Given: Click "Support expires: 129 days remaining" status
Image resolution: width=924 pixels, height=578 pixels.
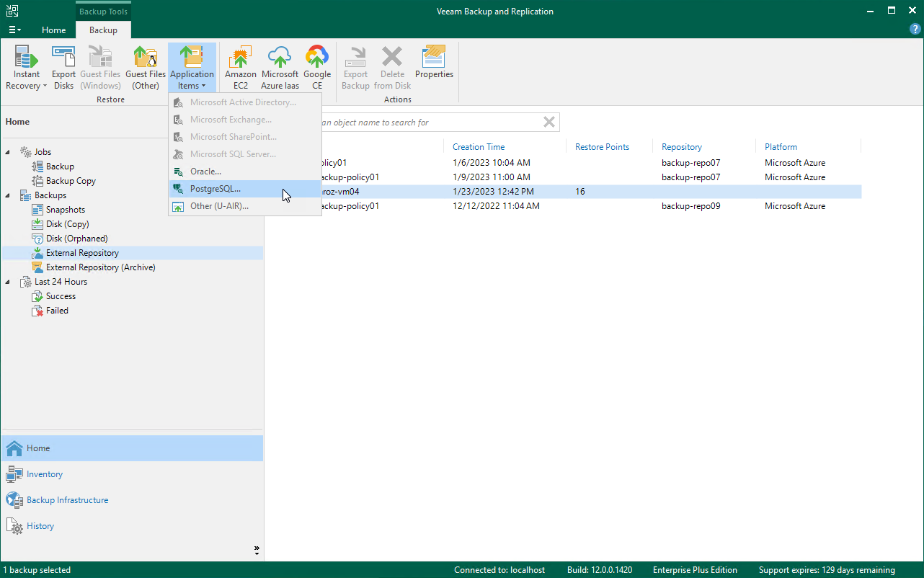Looking at the screenshot, I should [827, 570].
